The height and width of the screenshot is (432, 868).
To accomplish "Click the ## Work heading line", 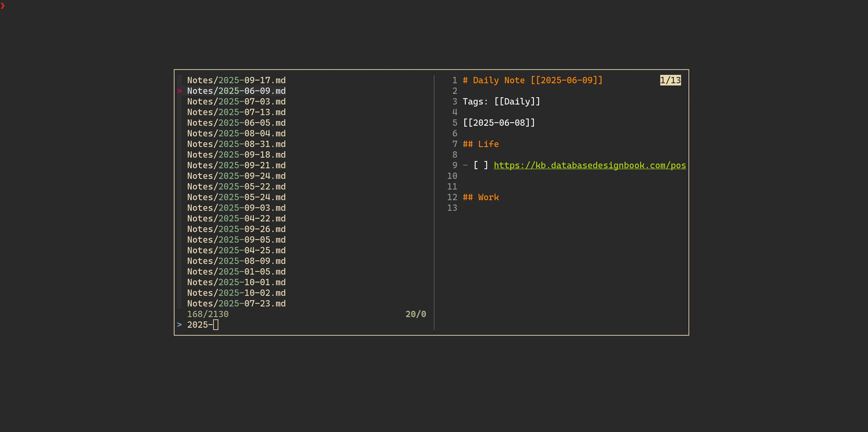I will 481,197.
